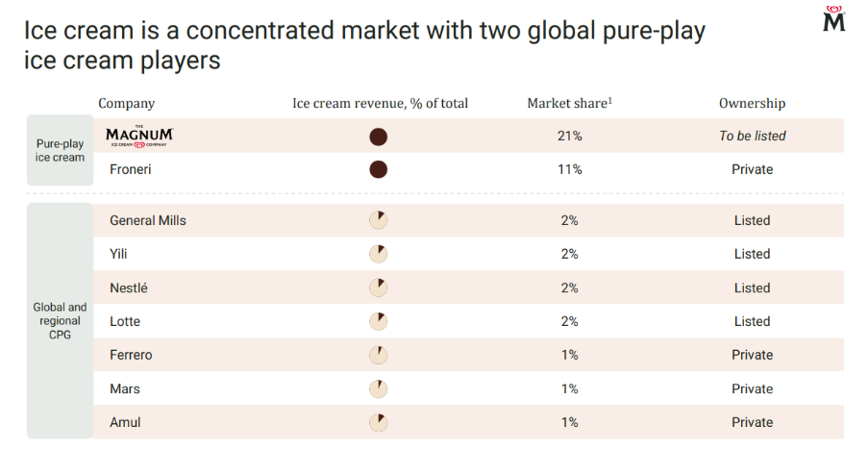The image size is (868, 451).
Task: Click Ferrero's revenue pie chart icon
Action: click(378, 355)
